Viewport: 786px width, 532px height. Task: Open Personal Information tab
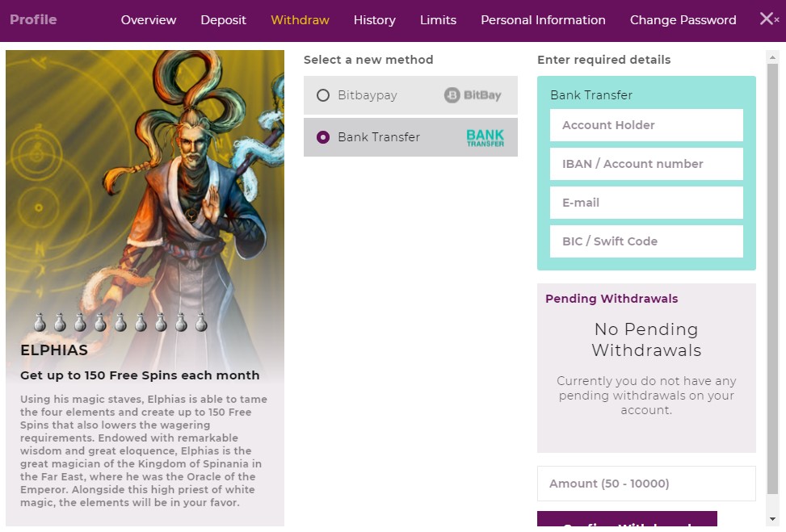[543, 20]
